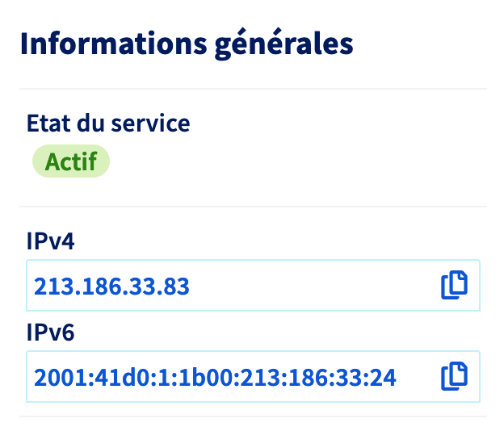Focus the IPv4 field's blank middle area
Viewport: 504px width, 431px height.
(315, 287)
